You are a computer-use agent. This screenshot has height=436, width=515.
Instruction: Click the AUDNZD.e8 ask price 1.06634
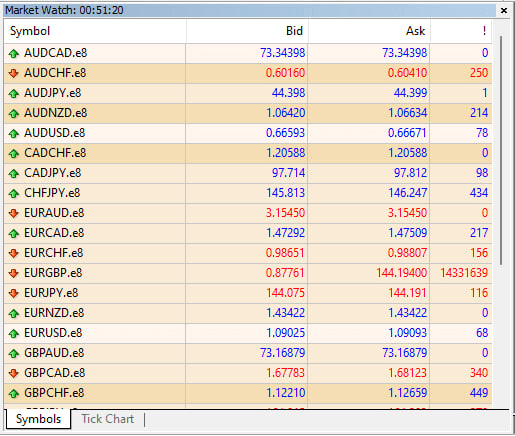click(x=407, y=113)
